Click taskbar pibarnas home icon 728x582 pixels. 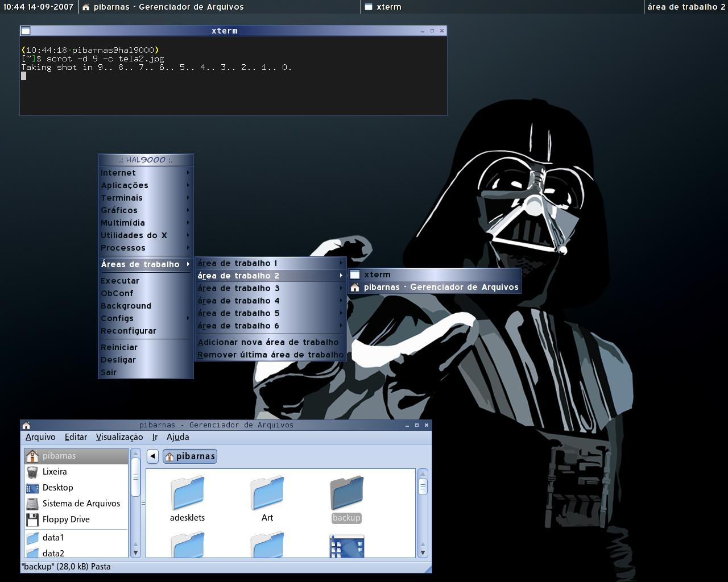click(86, 7)
